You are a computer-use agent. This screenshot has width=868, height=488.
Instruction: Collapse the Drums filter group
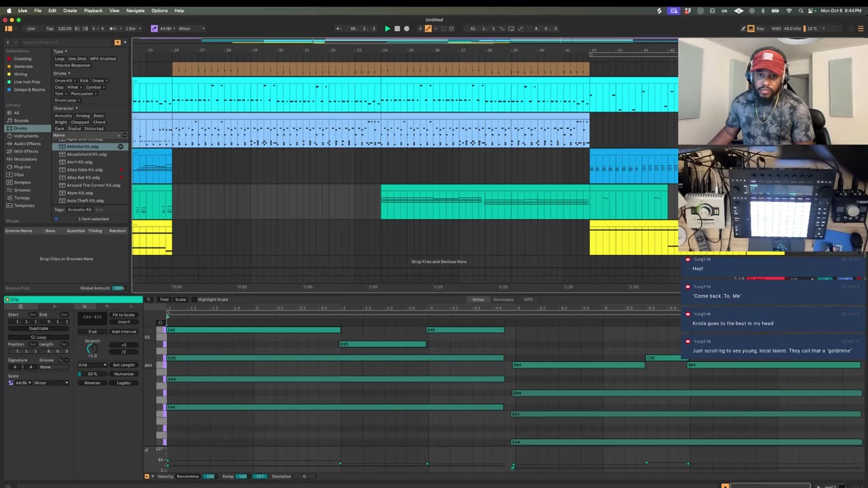[x=62, y=73]
